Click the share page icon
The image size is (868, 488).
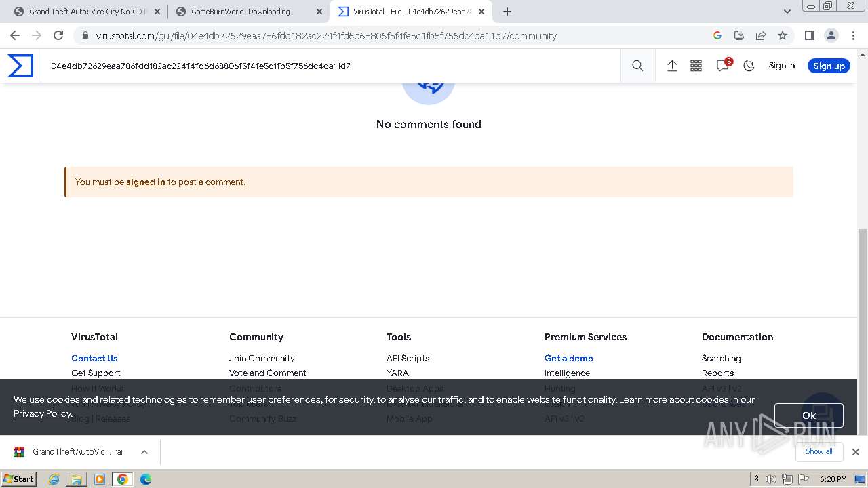tap(761, 35)
